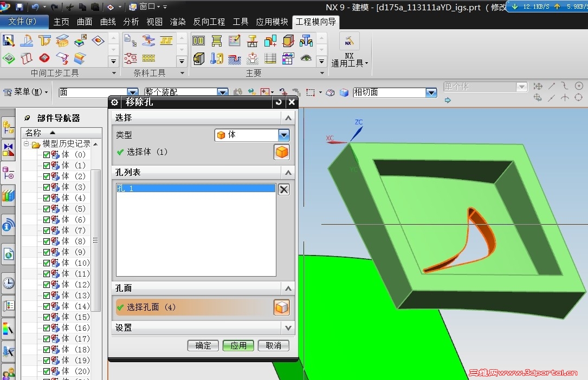588x380 pixels.
Task: Collapse the 选择 section in 移除孔 dialog
Action: 288,118
